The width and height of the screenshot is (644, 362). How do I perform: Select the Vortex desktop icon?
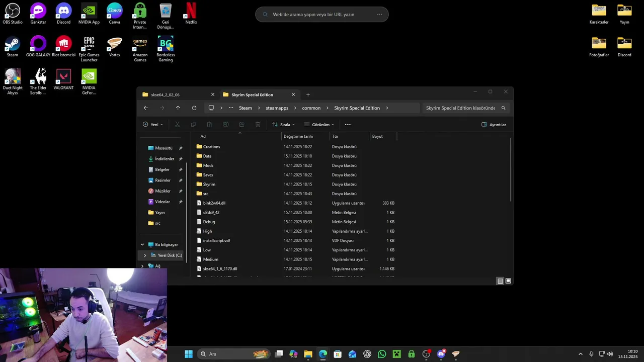[115, 46]
